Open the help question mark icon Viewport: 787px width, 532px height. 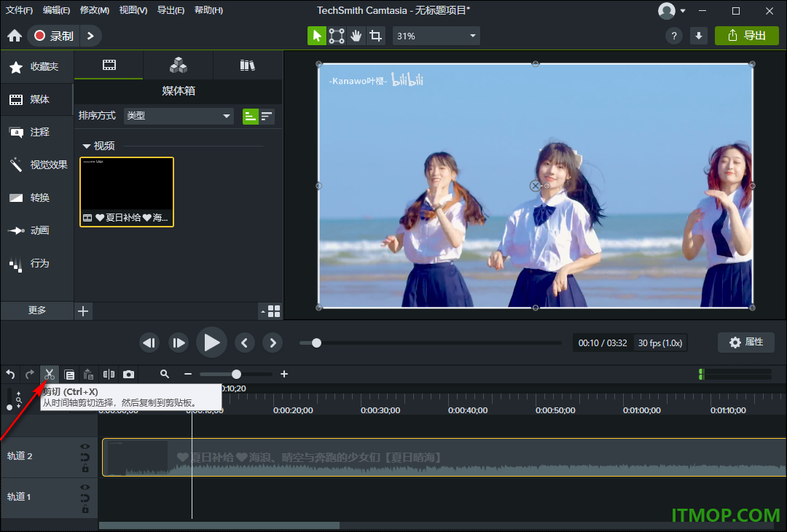coord(674,36)
